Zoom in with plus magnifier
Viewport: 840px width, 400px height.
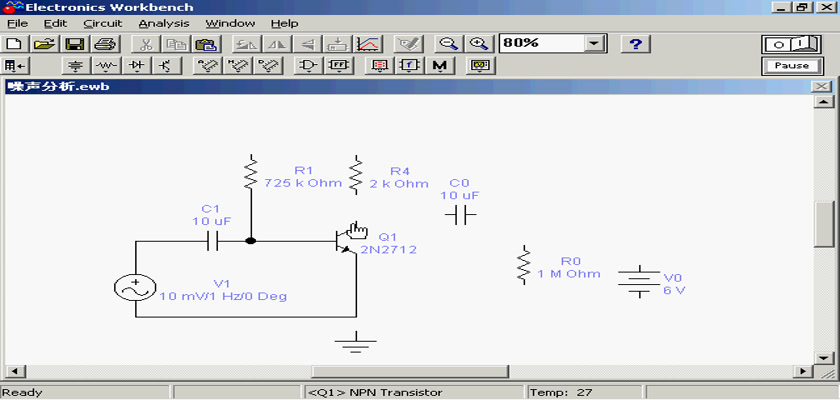coord(478,44)
